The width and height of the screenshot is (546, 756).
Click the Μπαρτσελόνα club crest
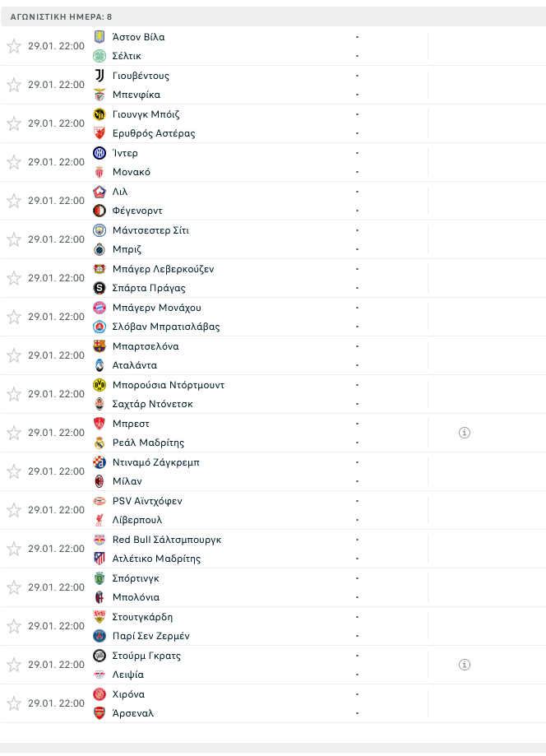point(99,346)
